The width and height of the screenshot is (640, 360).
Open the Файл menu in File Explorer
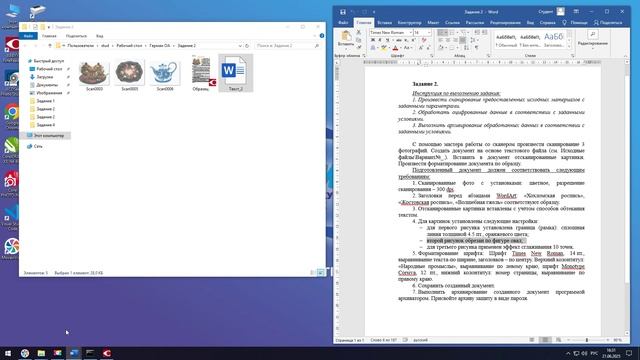click(x=28, y=36)
